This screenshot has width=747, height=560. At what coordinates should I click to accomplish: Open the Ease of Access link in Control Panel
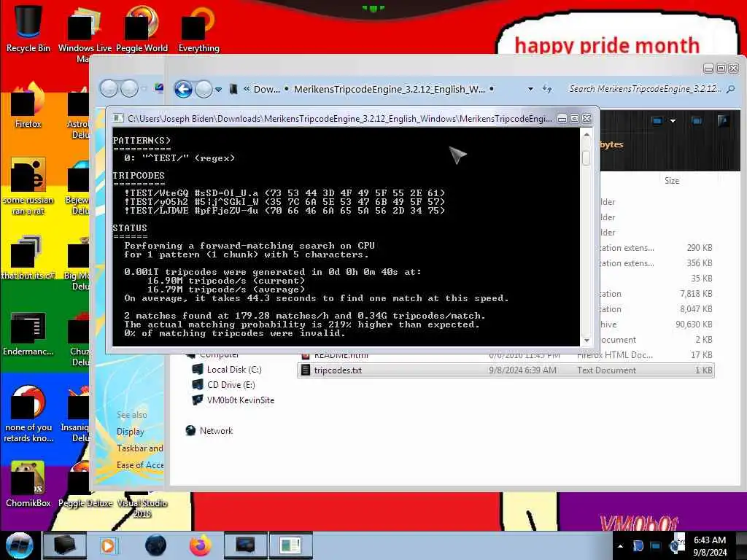(139, 464)
